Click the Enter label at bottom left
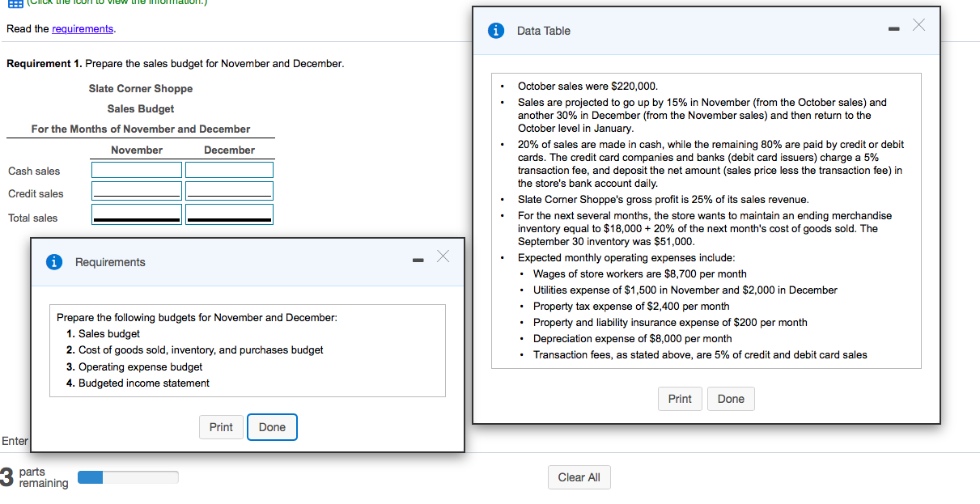 15,441
